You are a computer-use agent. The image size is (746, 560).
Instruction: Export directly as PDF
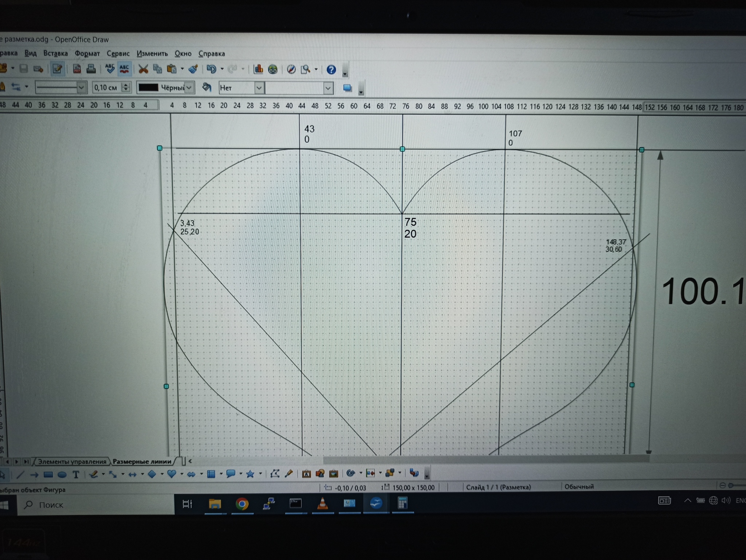click(77, 68)
